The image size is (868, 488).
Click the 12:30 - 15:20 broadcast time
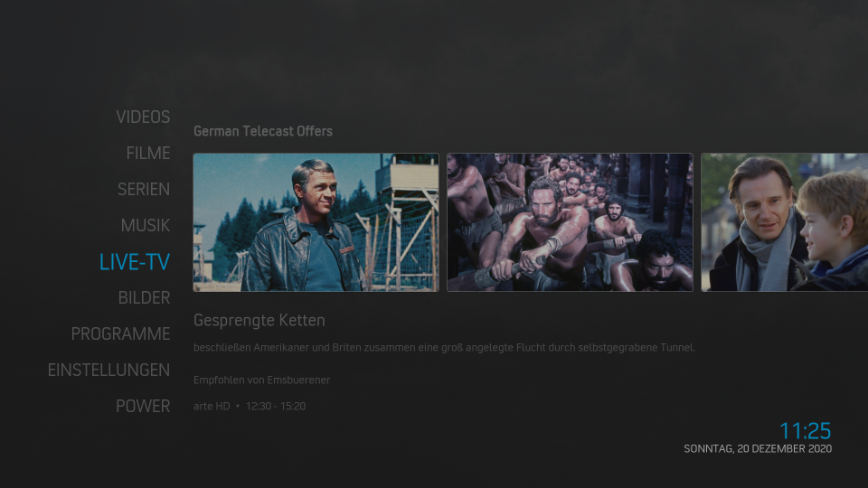coord(276,406)
